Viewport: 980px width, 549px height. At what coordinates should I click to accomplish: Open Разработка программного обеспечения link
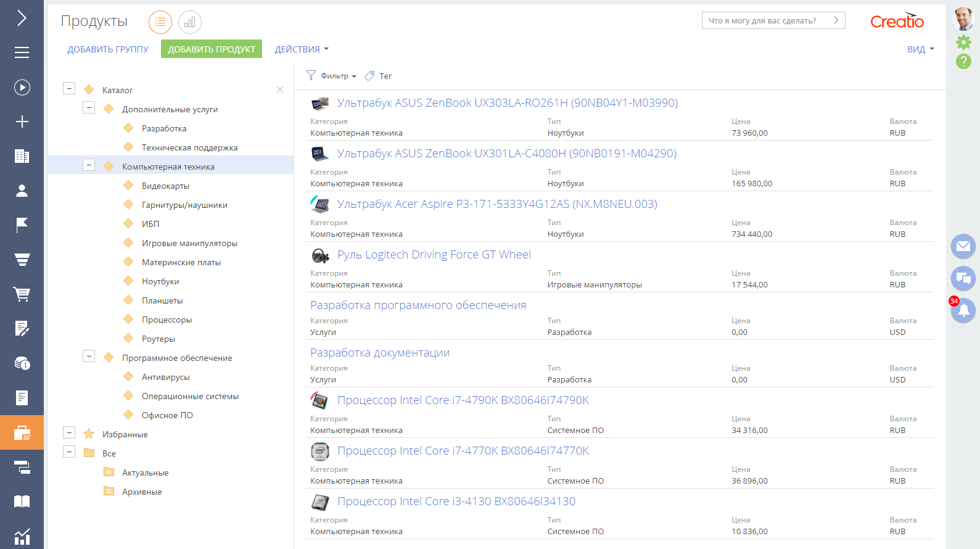[418, 305]
